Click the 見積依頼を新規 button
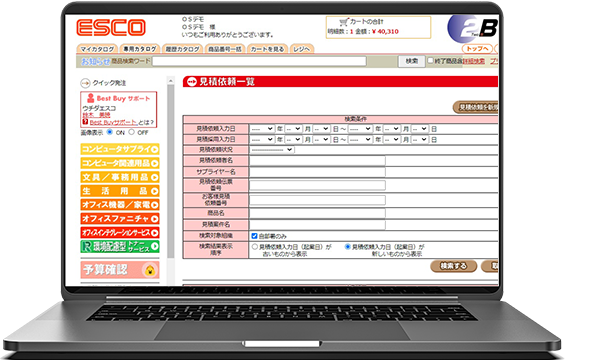The height and width of the screenshot is (360, 600). click(x=476, y=108)
